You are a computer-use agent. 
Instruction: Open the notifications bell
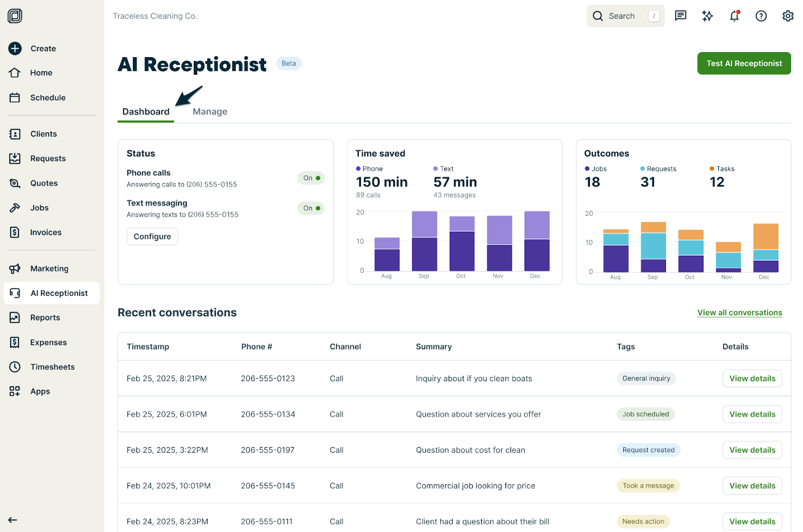(734, 16)
